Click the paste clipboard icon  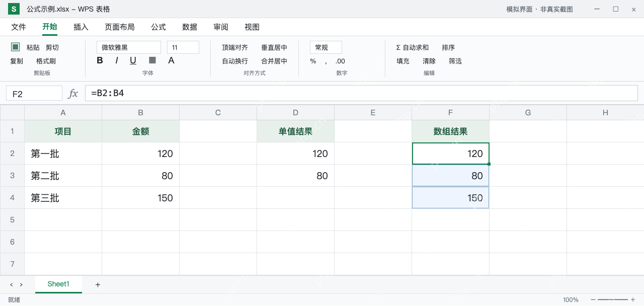pyautogui.click(x=16, y=47)
